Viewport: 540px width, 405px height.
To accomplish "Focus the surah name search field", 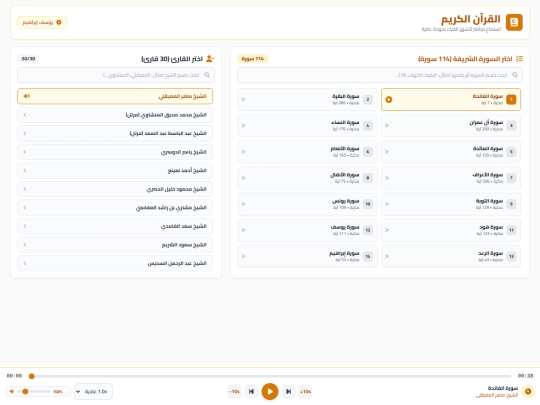I will click(380, 75).
